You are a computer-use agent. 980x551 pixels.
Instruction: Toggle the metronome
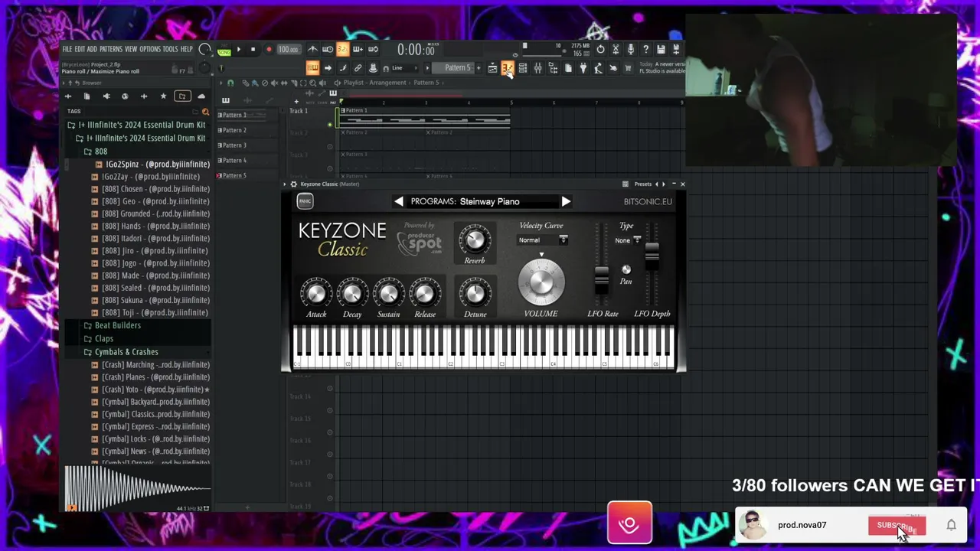coord(312,49)
